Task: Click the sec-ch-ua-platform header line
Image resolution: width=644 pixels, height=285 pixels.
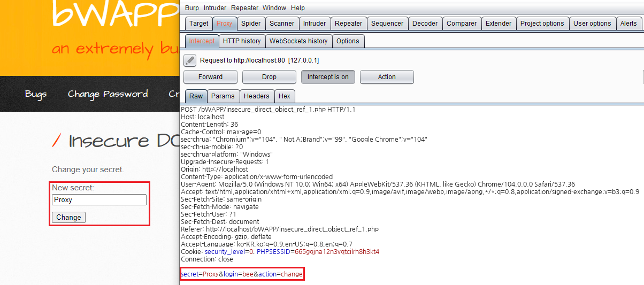Action: (227, 154)
